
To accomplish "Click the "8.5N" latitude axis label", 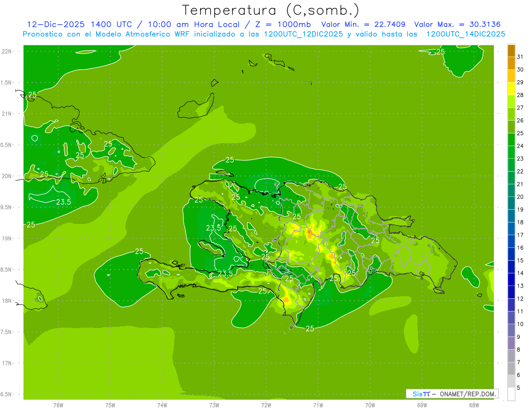I will point(6,270).
